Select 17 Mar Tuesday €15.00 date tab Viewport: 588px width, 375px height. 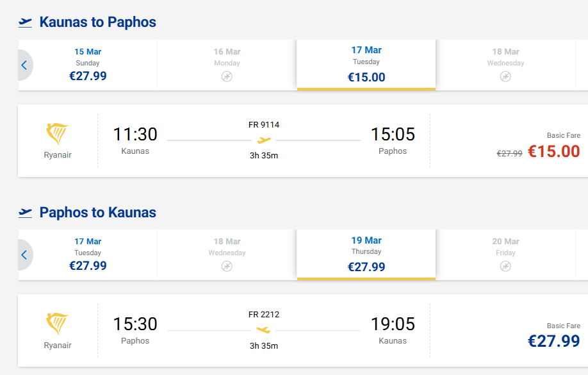tap(366, 65)
